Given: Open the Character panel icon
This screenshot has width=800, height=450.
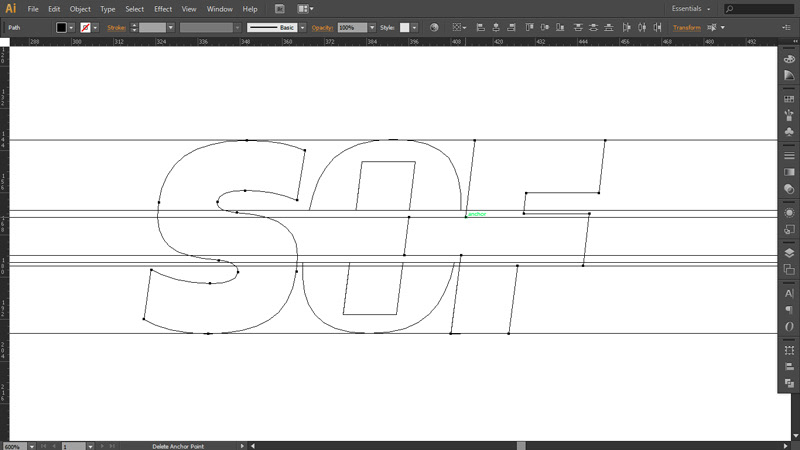Looking at the screenshot, I should tap(789, 292).
